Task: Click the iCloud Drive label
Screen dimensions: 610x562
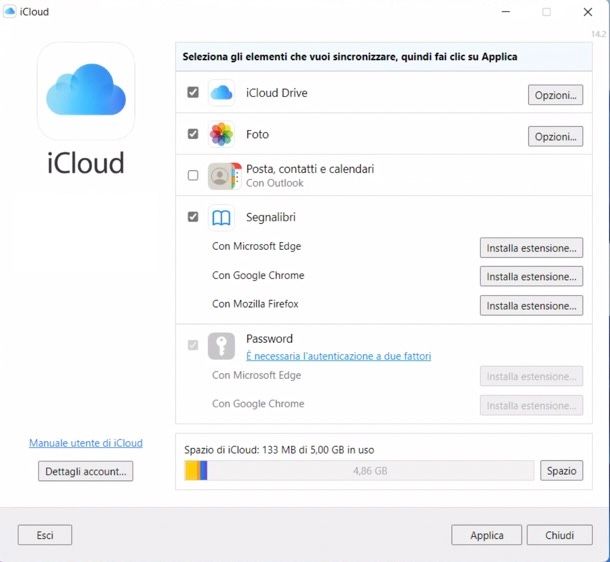Action: tap(277, 93)
